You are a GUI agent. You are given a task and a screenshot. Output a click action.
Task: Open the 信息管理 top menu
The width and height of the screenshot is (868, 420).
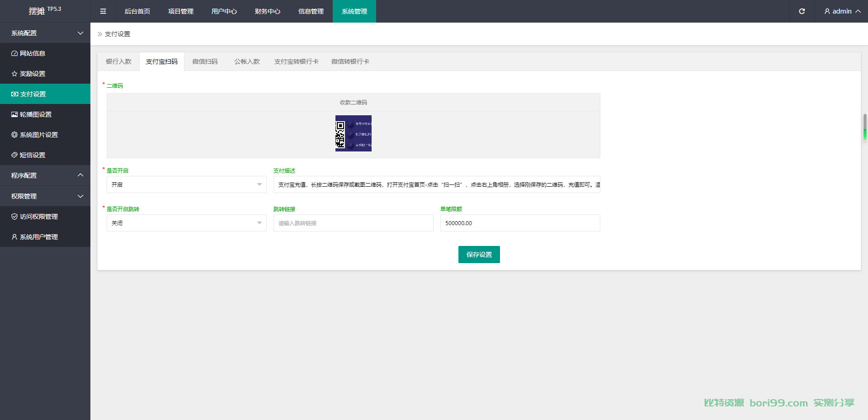[311, 11]
